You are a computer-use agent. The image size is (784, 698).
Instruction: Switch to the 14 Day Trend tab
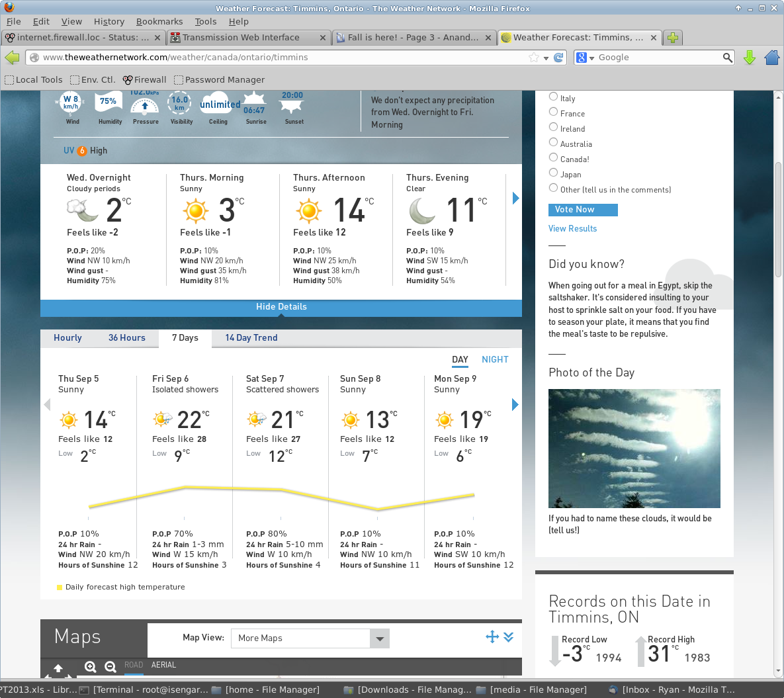coord(251,338)
